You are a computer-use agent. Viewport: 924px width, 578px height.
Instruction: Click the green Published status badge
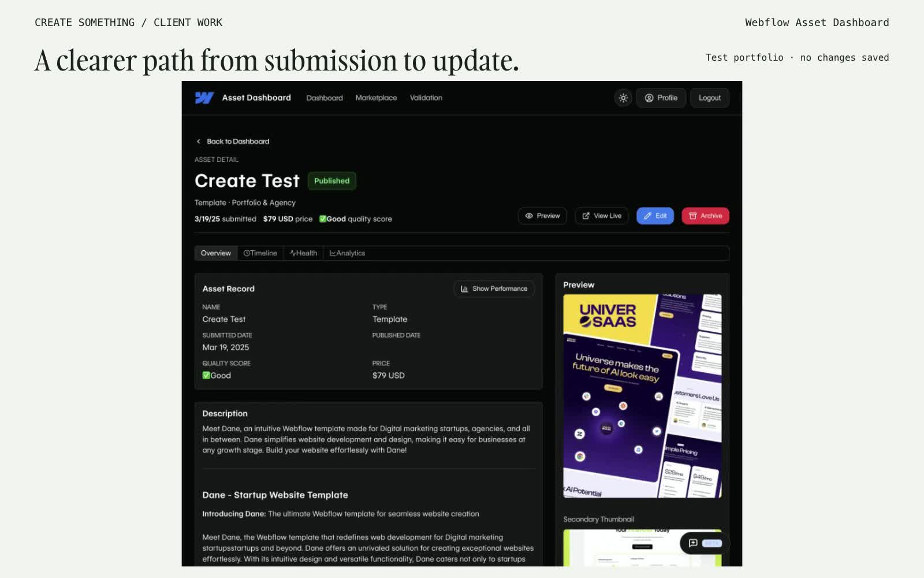pos(332,181)
